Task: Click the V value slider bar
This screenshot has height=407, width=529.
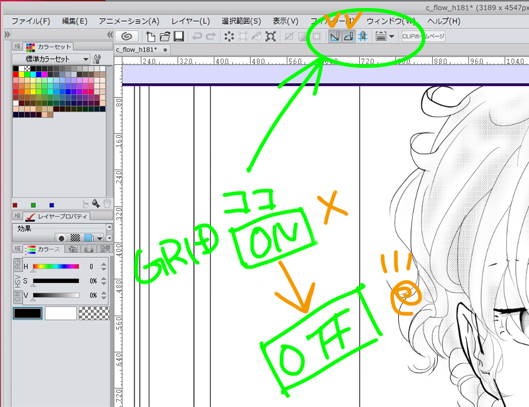Action: click(x=56, y=295)
